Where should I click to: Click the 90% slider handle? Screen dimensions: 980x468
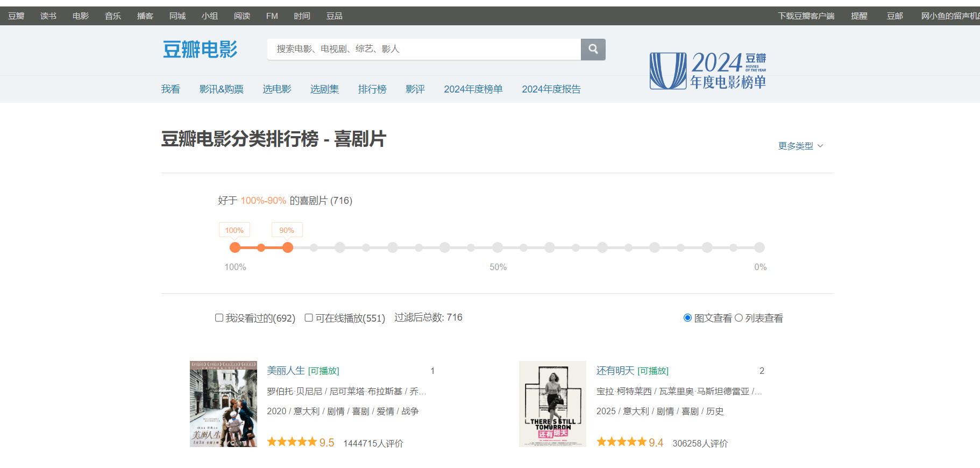tap(288, 247)
